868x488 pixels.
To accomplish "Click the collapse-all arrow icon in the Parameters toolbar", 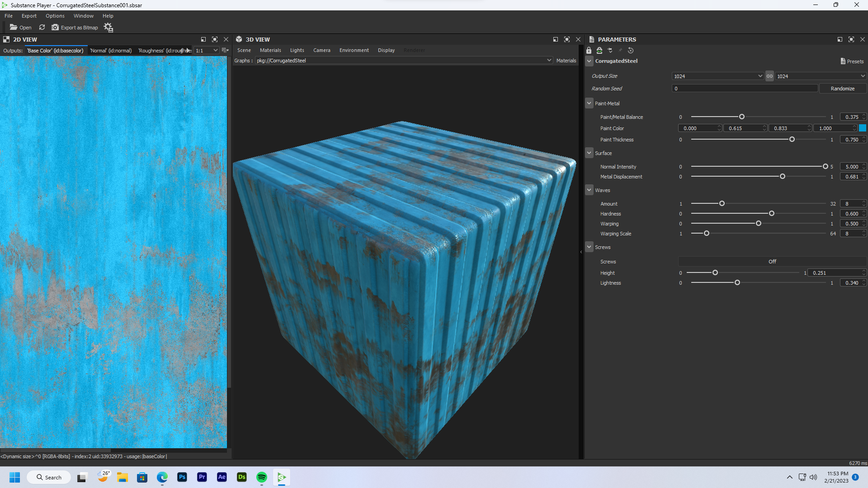I will click(610, 51).
